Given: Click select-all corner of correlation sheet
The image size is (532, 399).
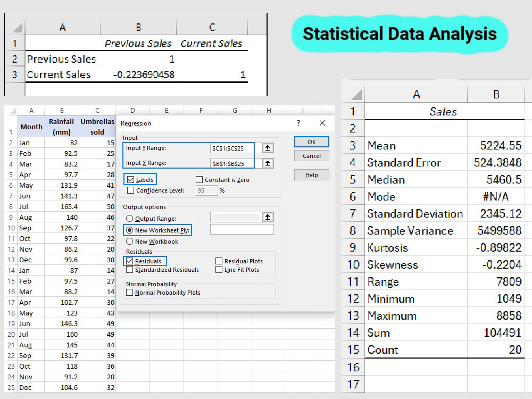Looking at the screenshot, I should (15, 28).
